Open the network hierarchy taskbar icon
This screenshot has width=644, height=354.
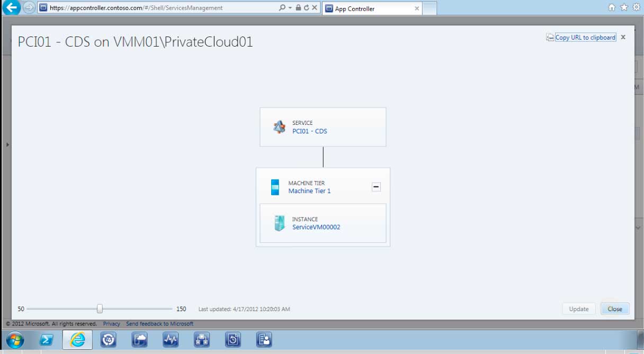pyautogui.click(x=202, y=340)
